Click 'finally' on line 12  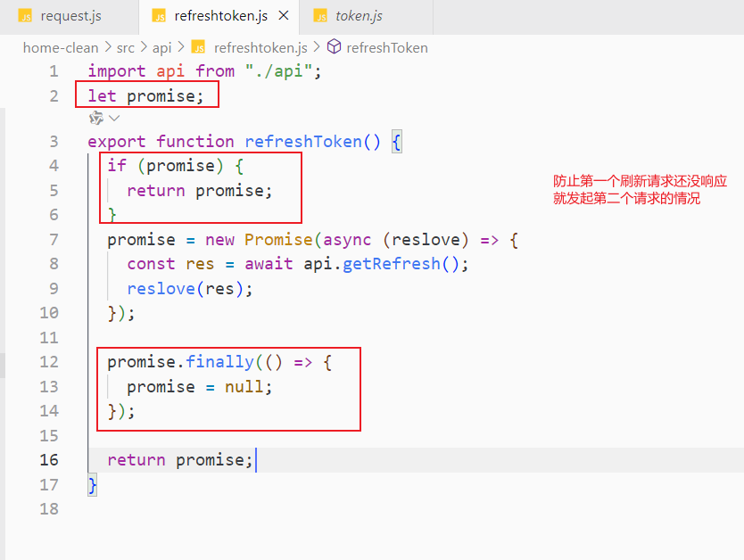[x=219, y=362]
